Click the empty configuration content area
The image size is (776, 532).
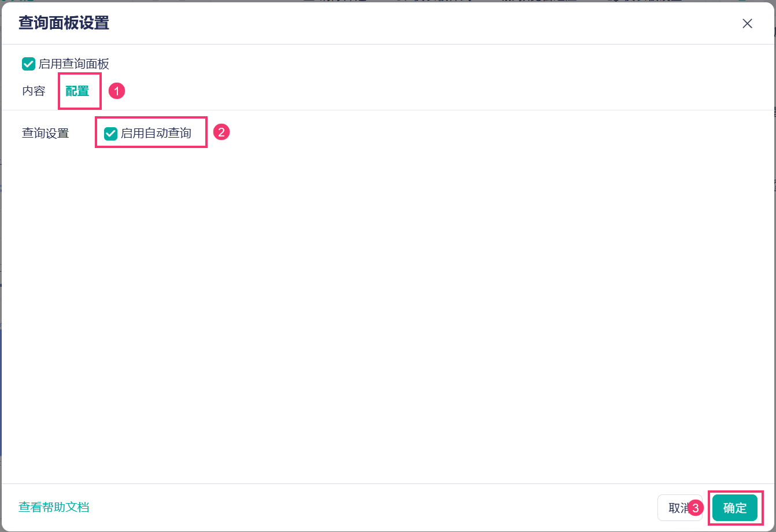tap(387, 312)
